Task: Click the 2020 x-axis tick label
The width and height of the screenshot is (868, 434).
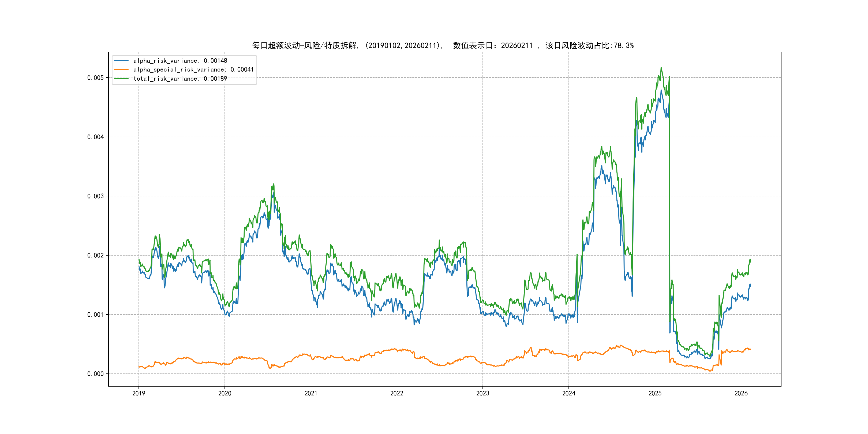Action: [225, 393]
